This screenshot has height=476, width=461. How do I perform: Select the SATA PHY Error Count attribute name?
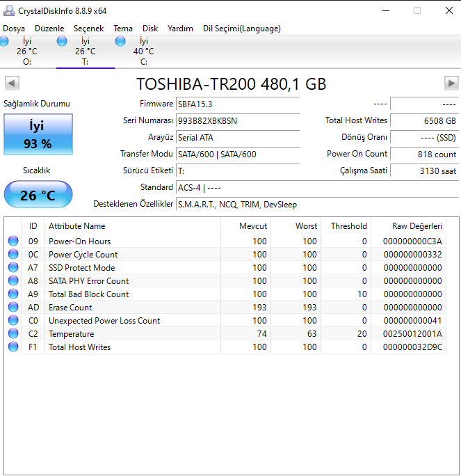[x=88, y=281]
